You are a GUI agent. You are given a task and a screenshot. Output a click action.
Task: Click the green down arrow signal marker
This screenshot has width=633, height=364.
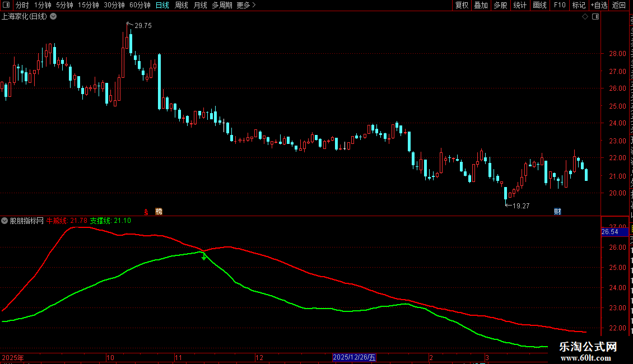(204, 256)
